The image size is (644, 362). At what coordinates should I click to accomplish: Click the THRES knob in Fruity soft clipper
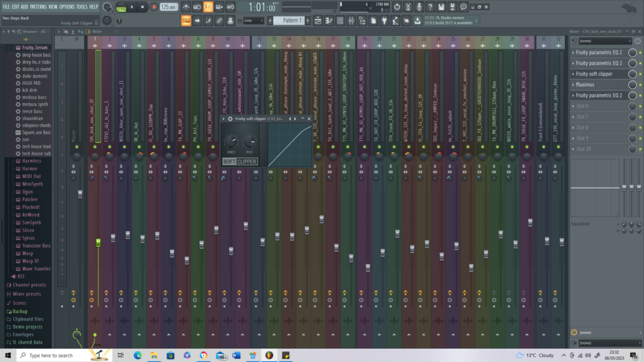231,141
